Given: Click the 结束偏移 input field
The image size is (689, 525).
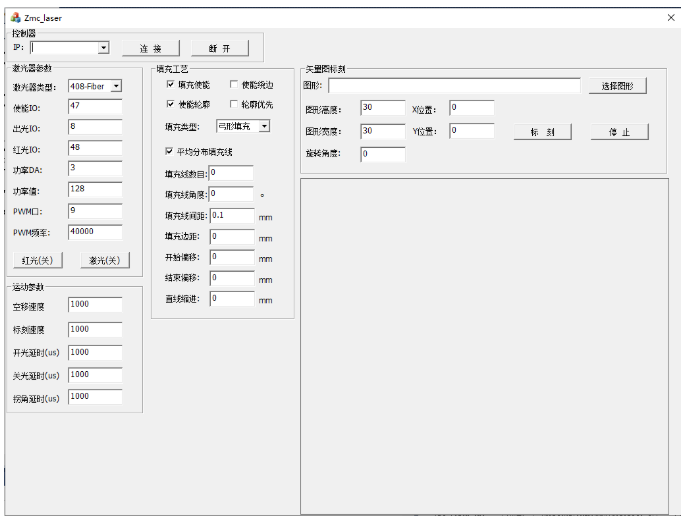Looking at the screenshot, I should coord(232,279).
